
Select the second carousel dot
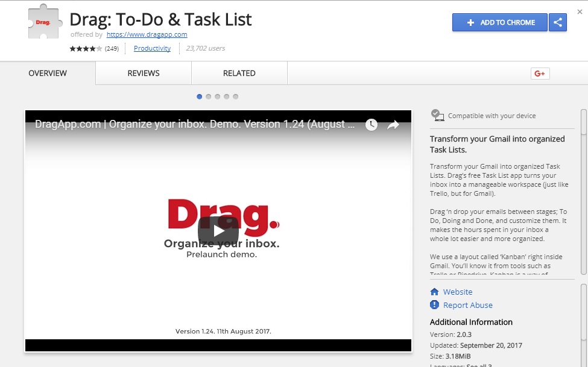(x=209, y=96)
